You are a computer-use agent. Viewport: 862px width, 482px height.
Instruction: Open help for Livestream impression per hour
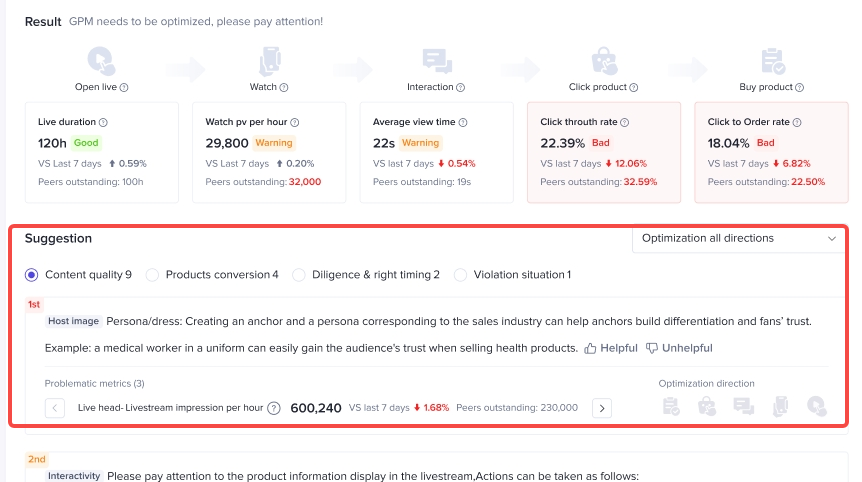click(x=273, y=408)
